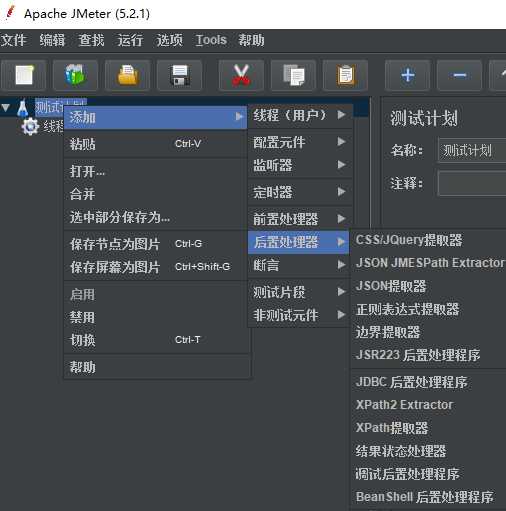Choose 启用 from the context menu
Screen dimensions: 506x511
coord(155,295)
